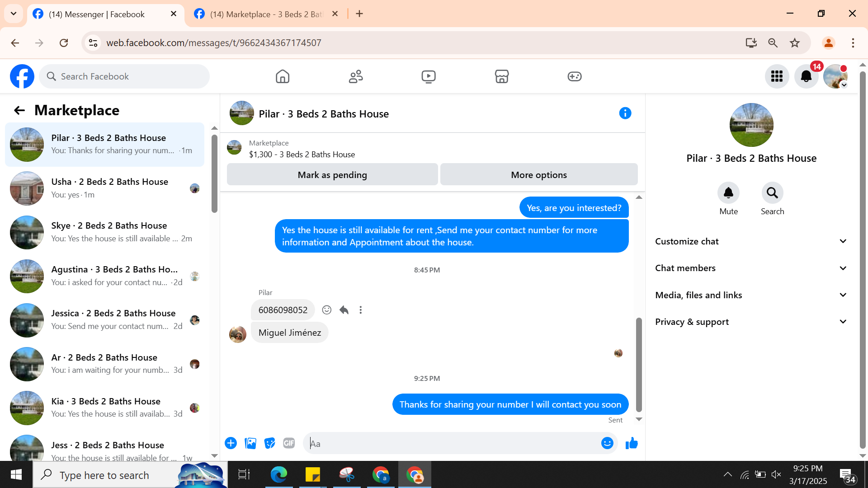Reload the page
This screenshot has width=868, height=488.
(x=64, y=43)
